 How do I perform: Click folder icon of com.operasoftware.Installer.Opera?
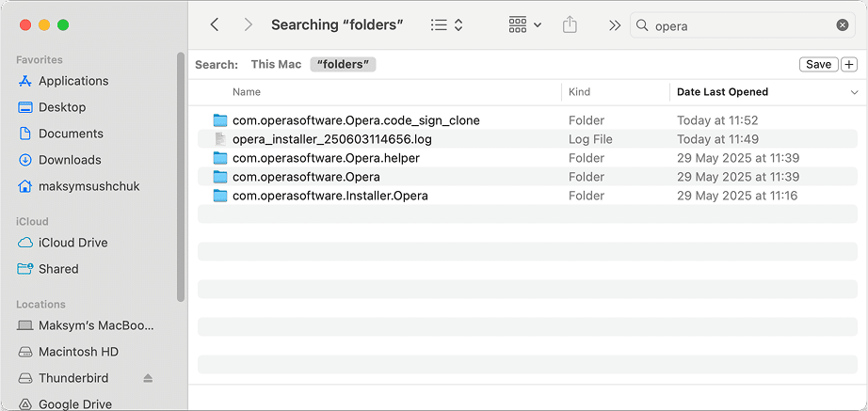(220, 196)
